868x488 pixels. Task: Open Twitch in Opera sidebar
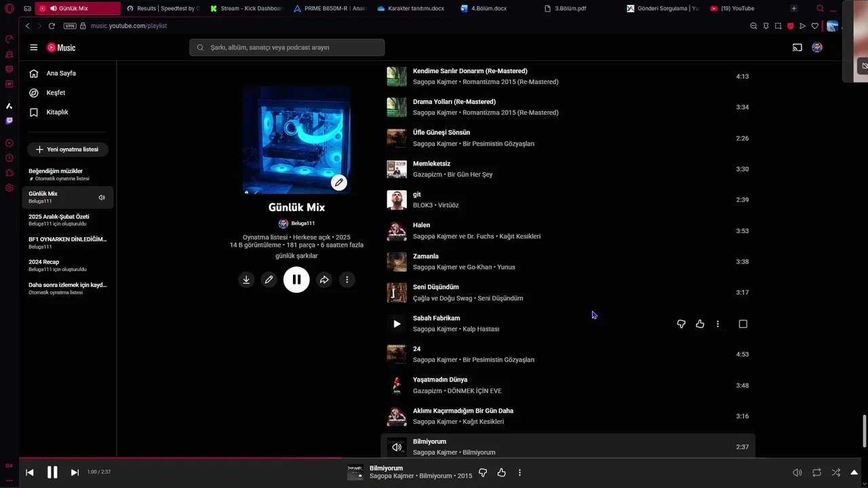9,121
